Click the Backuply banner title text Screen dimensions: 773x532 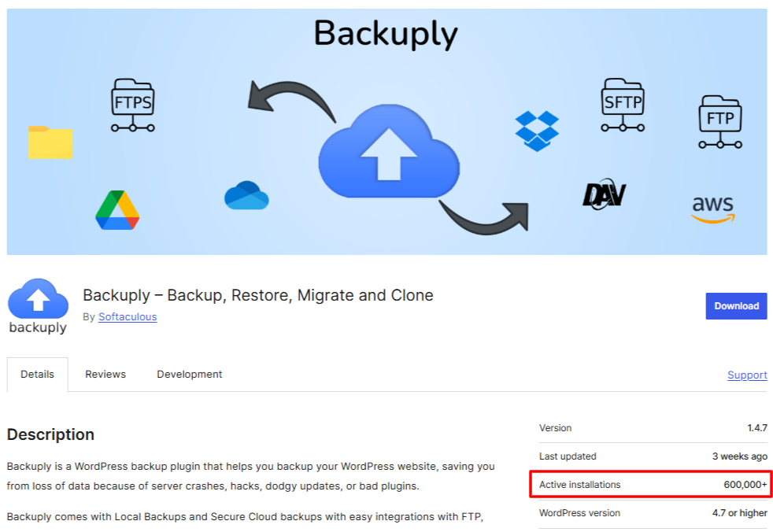pos(386,34)
